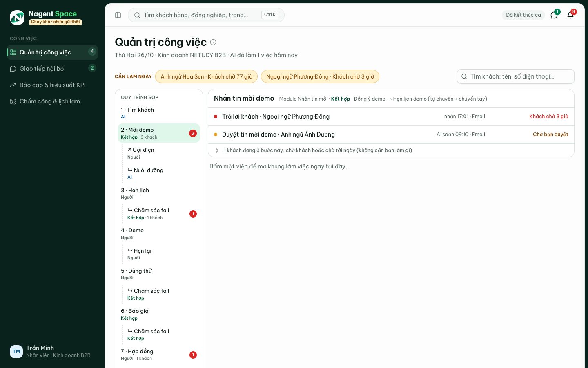Select the Gọi điện sub-step
Screen dimensions: 588x368
click(162, 153)
